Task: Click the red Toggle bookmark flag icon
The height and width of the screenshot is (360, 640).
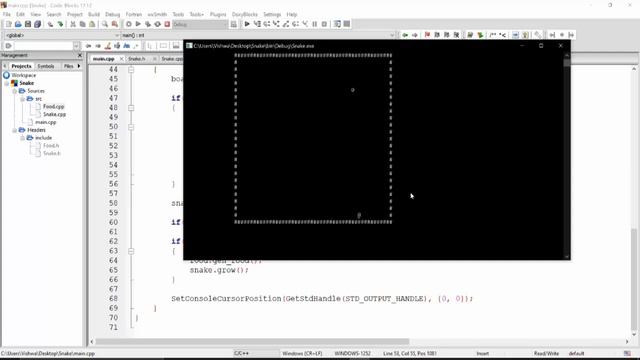Action: pos(427,35)
